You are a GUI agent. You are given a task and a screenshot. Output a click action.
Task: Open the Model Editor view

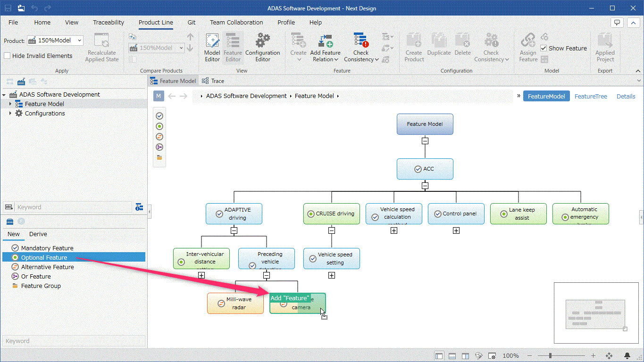click(x=212, y=48)
